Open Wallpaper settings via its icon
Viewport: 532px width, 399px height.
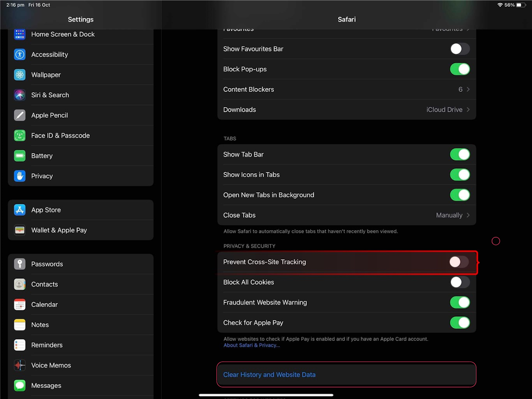(20, 75)
